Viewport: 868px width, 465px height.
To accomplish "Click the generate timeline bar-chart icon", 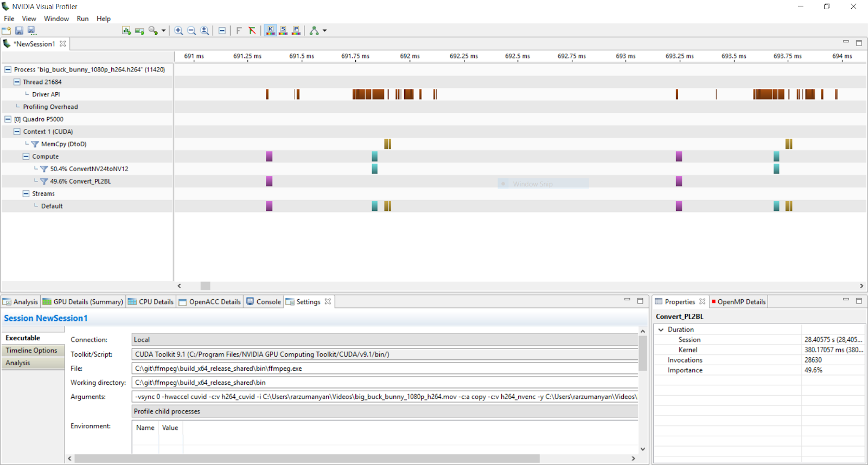I will tap(126, 31).
